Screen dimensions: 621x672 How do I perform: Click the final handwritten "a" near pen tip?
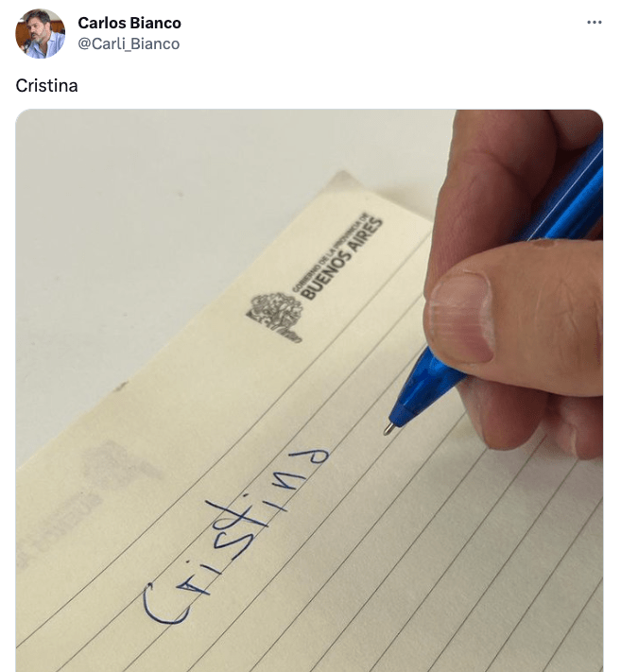coord(313,459)
